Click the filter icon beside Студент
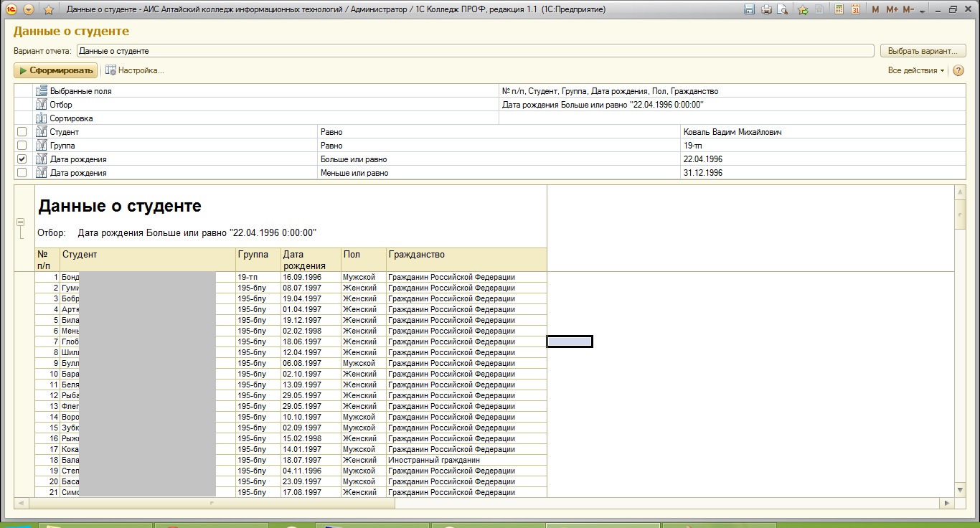This screenshot has width=980, height=528. point(42,132)
